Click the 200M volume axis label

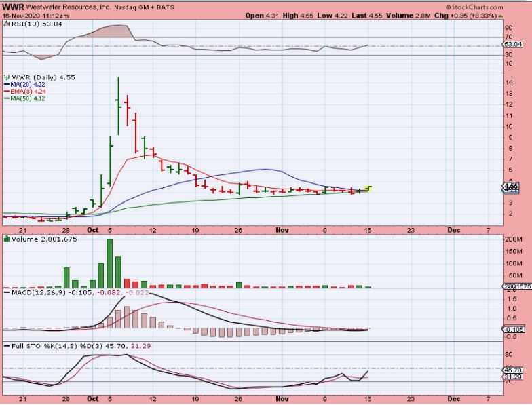point(513,239)
